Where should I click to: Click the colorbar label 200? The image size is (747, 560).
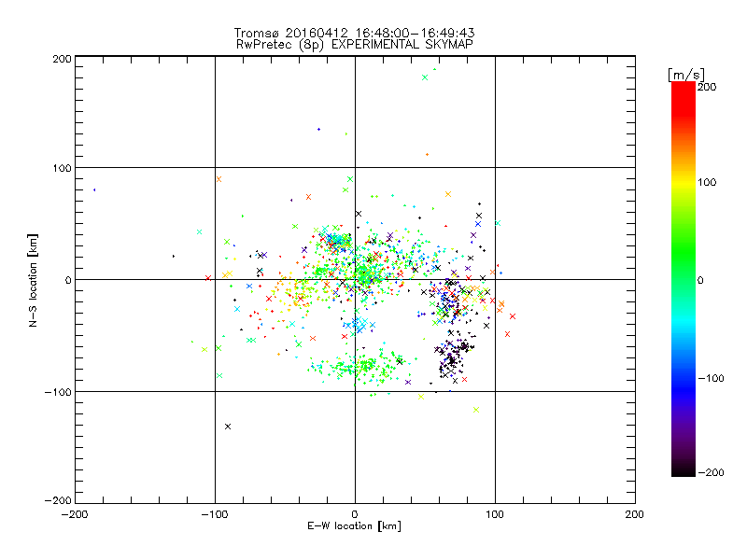point(707,87)
